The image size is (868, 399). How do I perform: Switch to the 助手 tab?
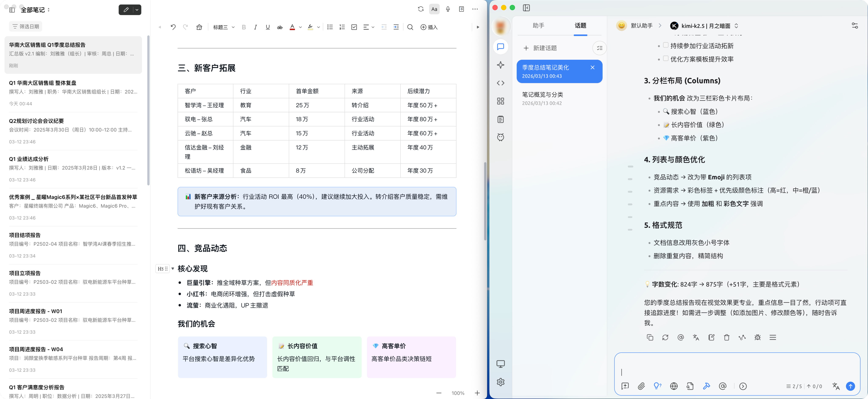[538, 25]
